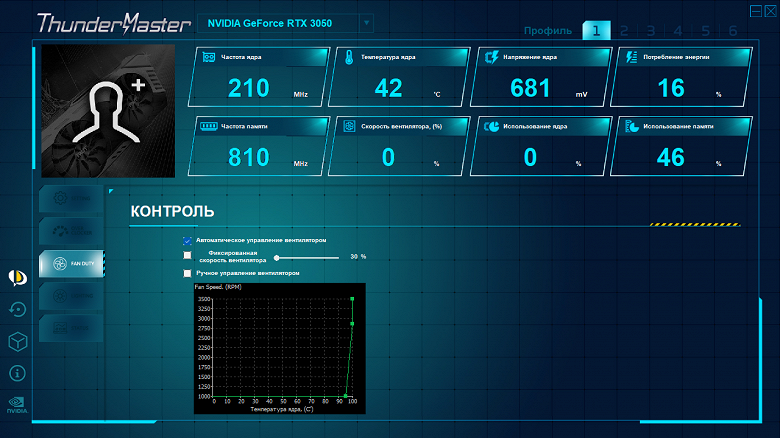780x438 pixels.
Task: Click the reset defaults circular arrow icon
Action: (17, 310)
